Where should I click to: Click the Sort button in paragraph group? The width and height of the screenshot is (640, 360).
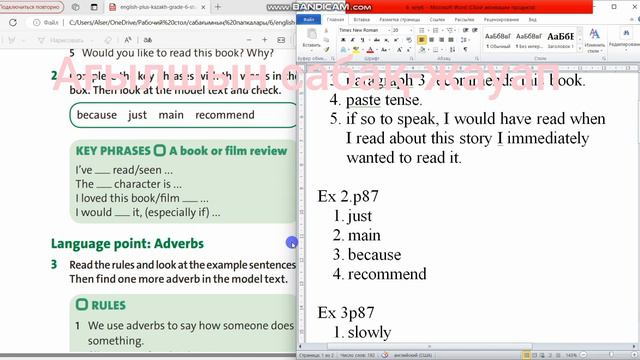pos(453,49)
